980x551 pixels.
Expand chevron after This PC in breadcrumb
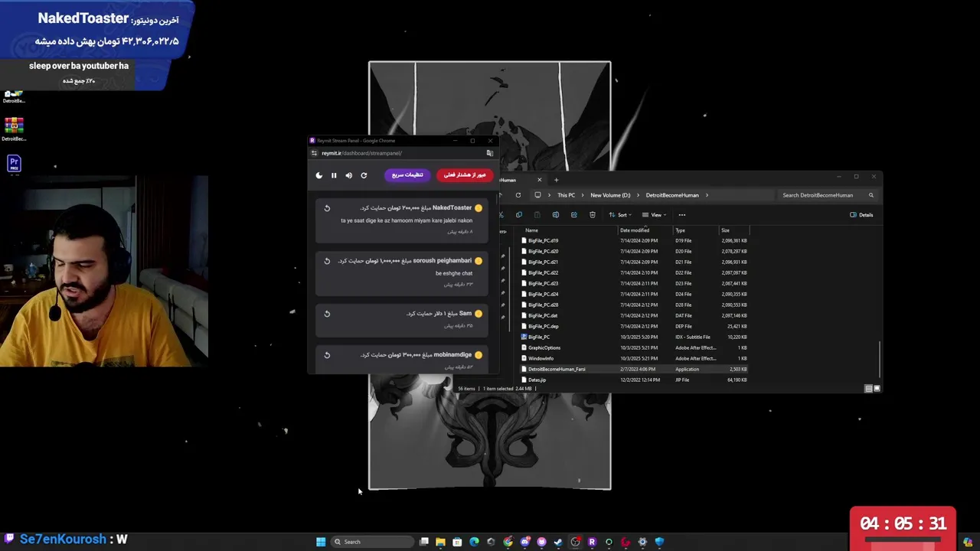583,195
